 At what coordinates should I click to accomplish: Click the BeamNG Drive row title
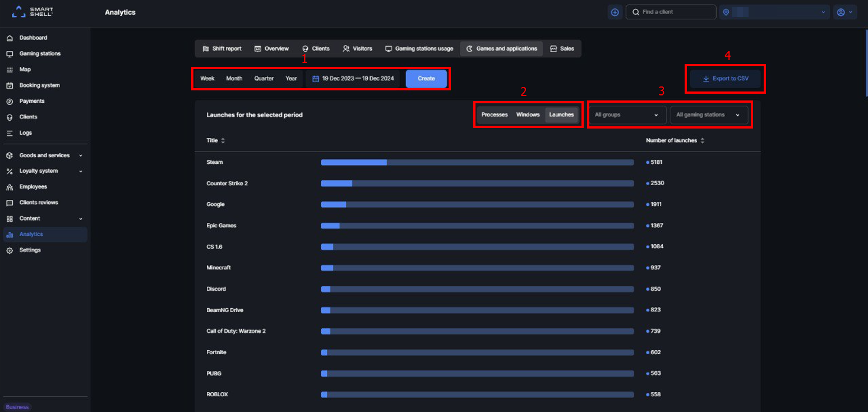click(225, 310)
